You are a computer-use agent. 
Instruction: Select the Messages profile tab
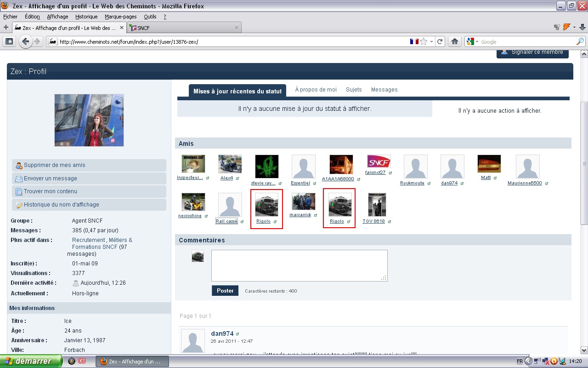click(x=384, y=90)
